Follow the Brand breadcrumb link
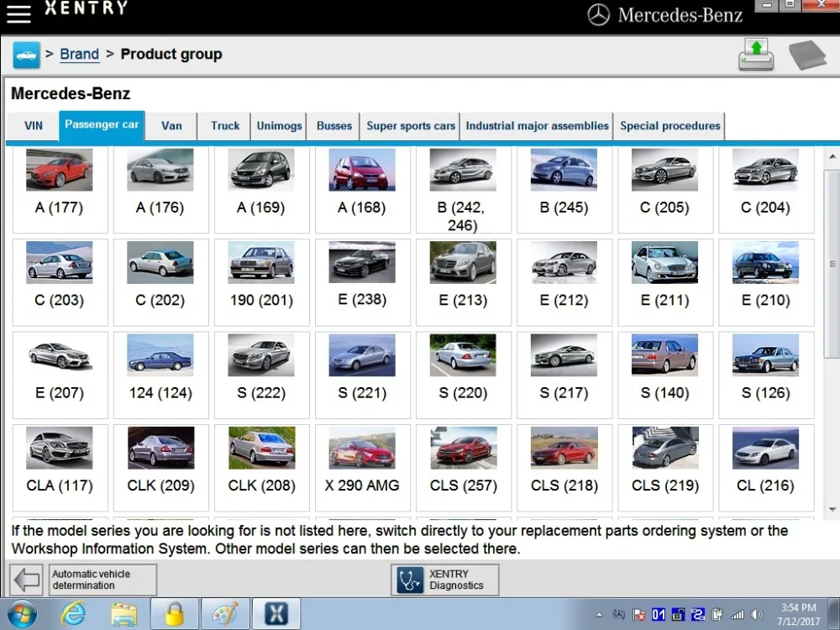The width and height of the screenshot is (840, 630). coord(79,54)
